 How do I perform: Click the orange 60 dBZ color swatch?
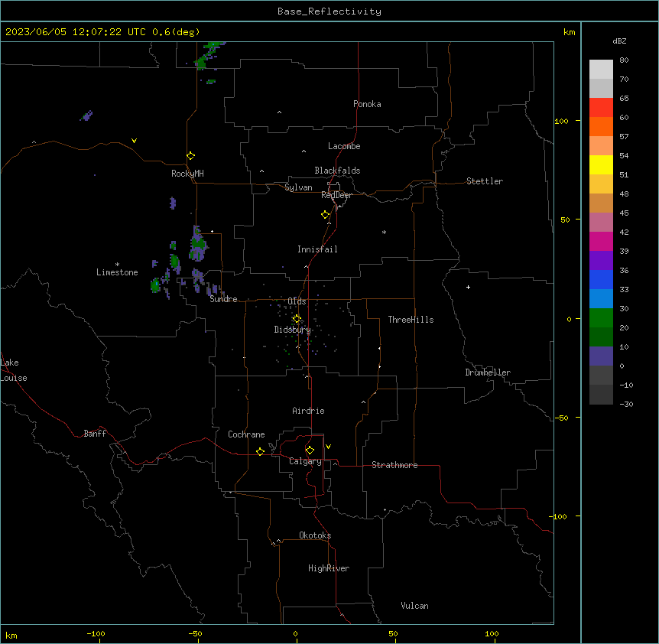pyautogui.click(x=601, y=126)
